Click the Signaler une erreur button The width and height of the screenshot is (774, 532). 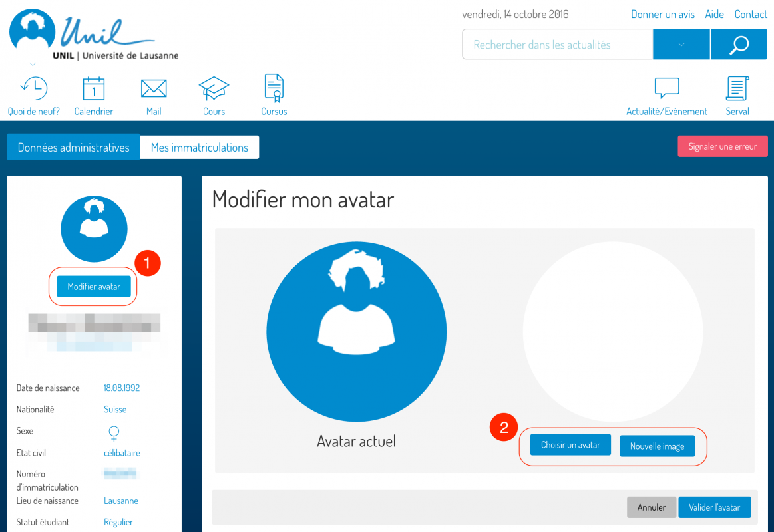(x=722, y=146)
